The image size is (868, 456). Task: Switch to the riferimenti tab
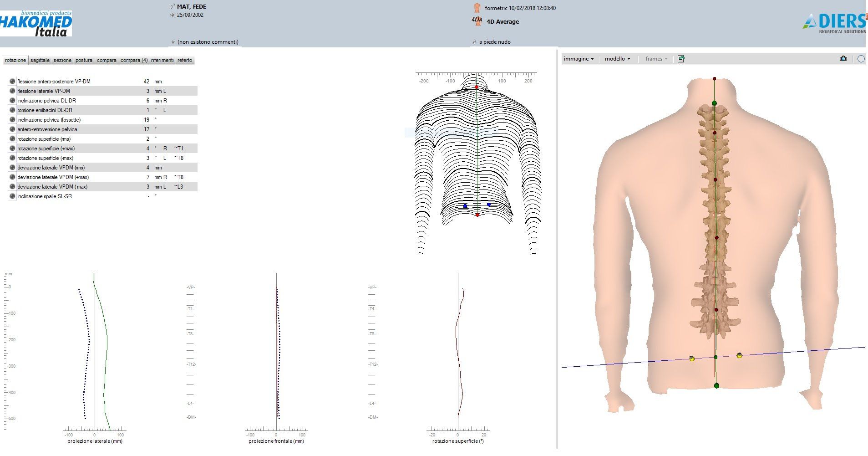coord(162,60)
